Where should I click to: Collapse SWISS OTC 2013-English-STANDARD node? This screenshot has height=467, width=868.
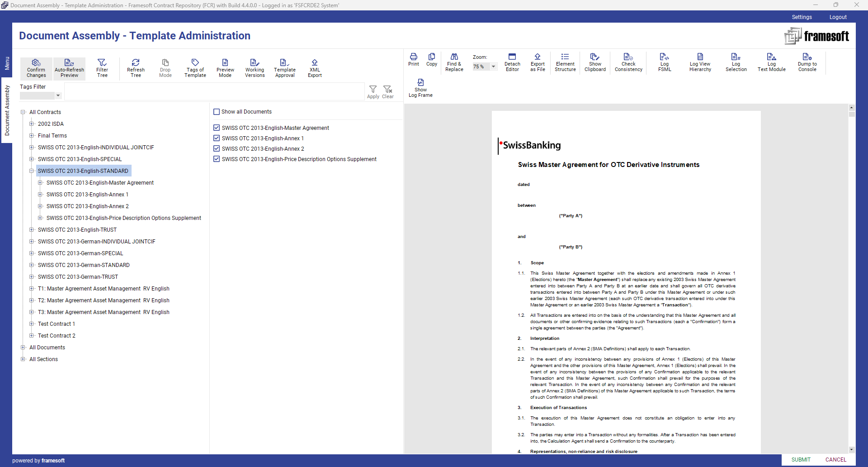point(32,171)
